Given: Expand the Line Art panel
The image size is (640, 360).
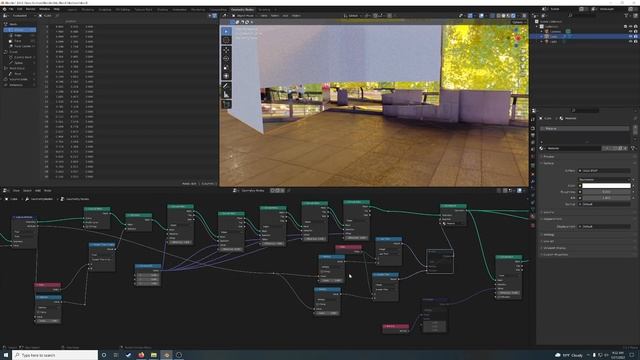Looking at the screenshot, I should (x=548, y=241).
